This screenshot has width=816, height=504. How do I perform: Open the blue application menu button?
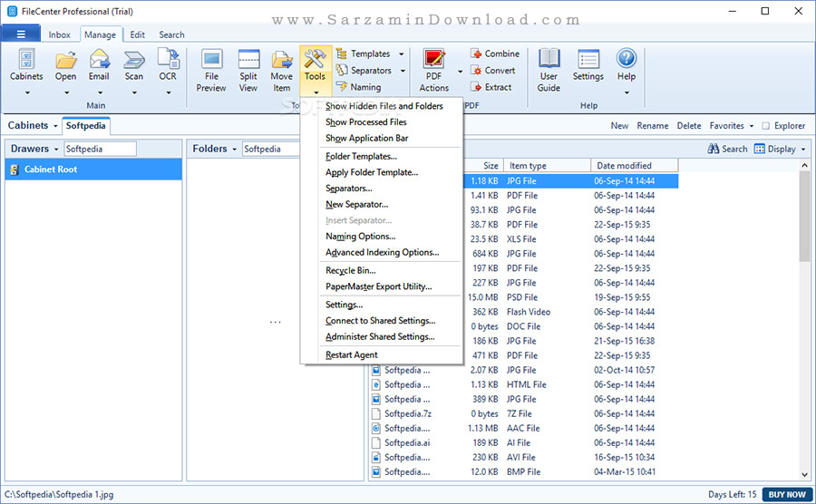pyautogui.click(x=21, y=34)
